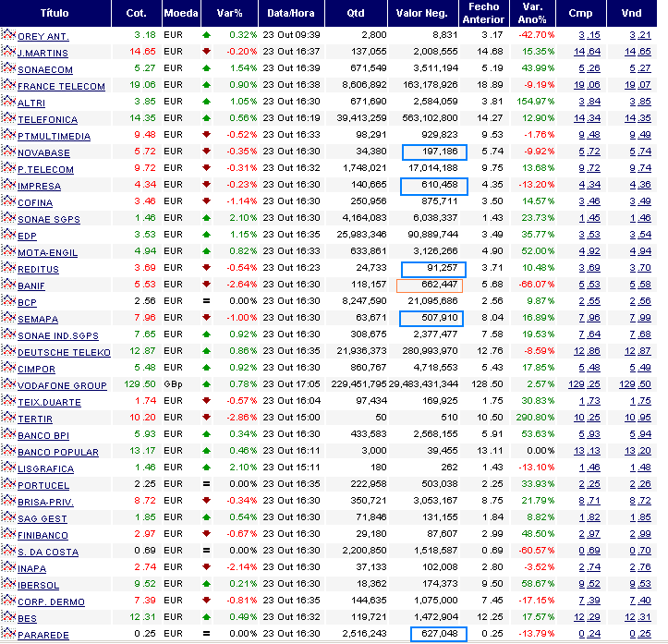Open the chart icon beside TERTIR
Viewport: 668px width, 644px height.
point(8,417)
